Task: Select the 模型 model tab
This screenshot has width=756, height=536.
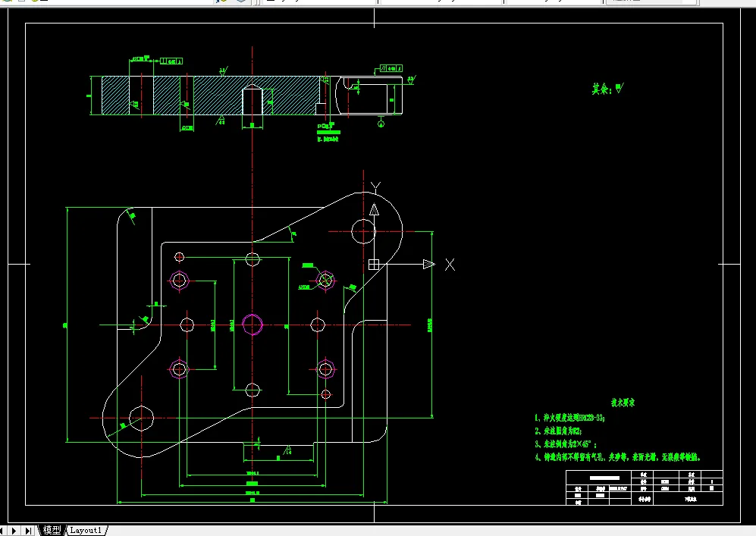Action: tap(52, 530)
